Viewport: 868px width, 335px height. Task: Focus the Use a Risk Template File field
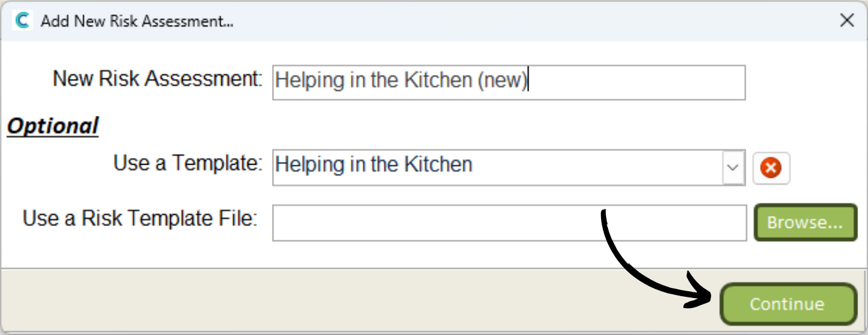[509, 223]
